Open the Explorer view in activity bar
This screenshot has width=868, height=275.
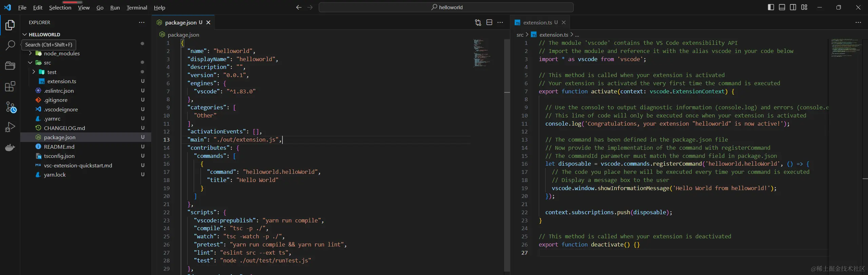click(10, 25)
